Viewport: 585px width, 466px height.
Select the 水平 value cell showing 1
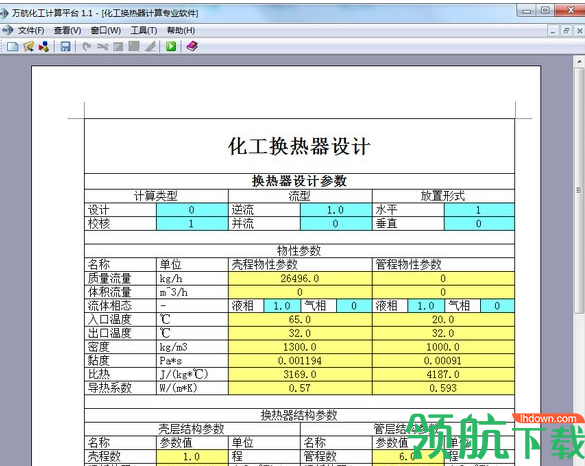tap(479, 210)
